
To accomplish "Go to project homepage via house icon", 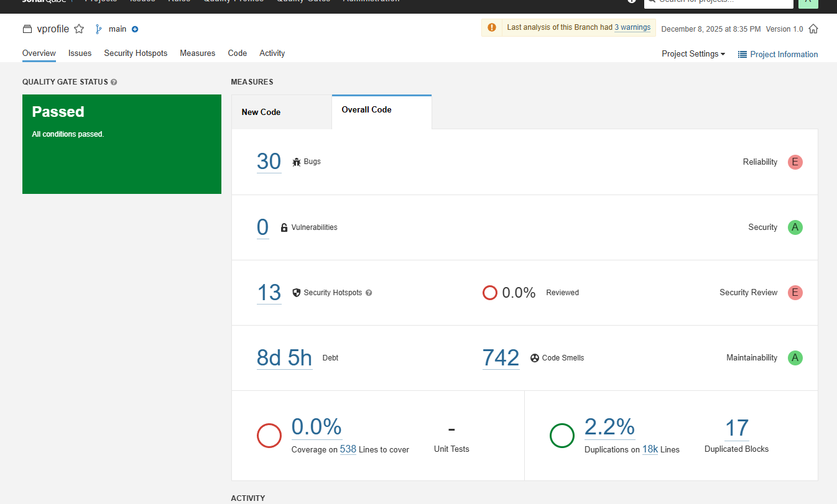I will point(813,29).
